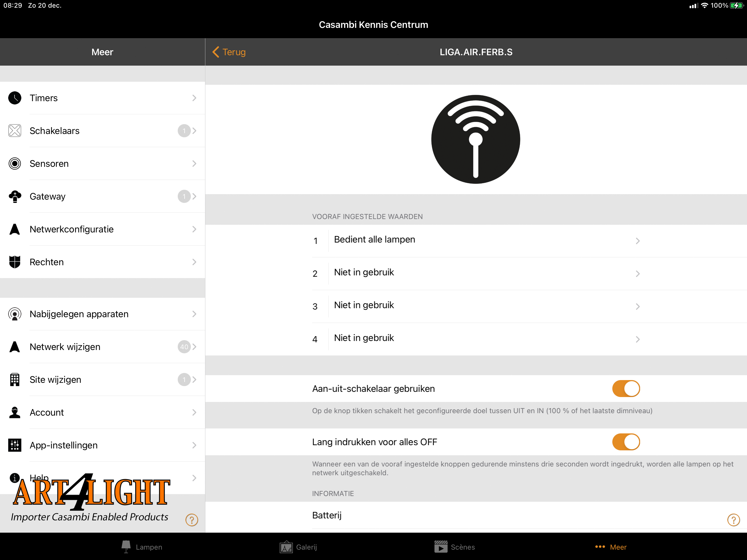Open Rechten section in sidebar
The width and height of the screenshot is (747, 560).
(x=102, y=262)
